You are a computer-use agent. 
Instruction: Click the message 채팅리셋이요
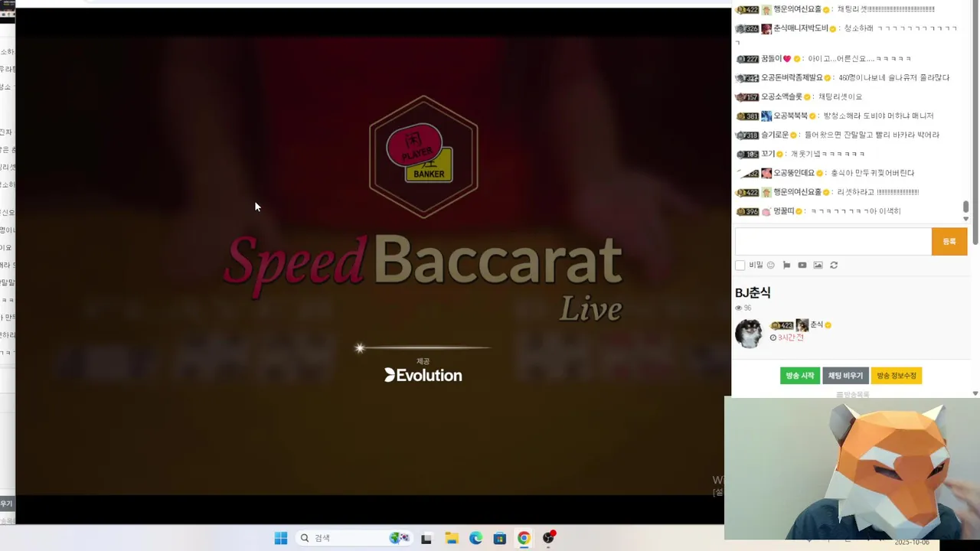(840, 96)
